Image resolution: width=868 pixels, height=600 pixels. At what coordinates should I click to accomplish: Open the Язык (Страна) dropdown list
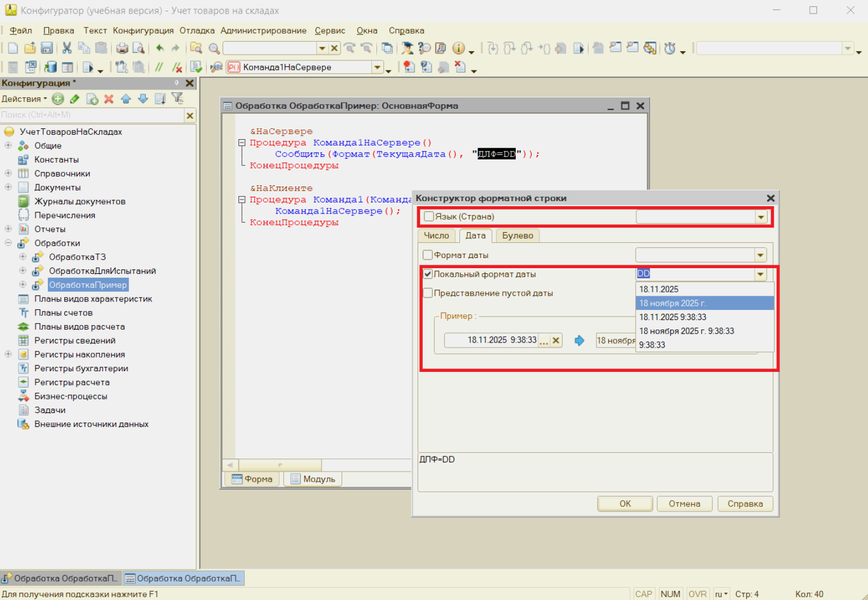tap(761, 217)
